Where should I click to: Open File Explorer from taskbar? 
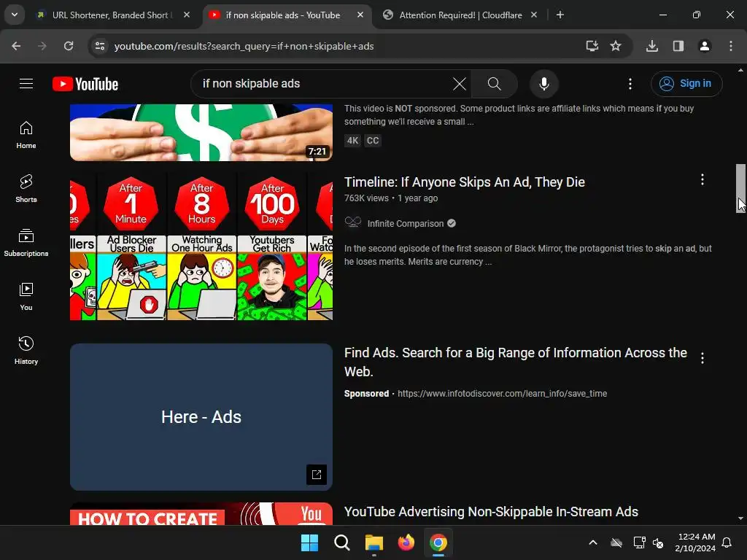pos(374,542)
